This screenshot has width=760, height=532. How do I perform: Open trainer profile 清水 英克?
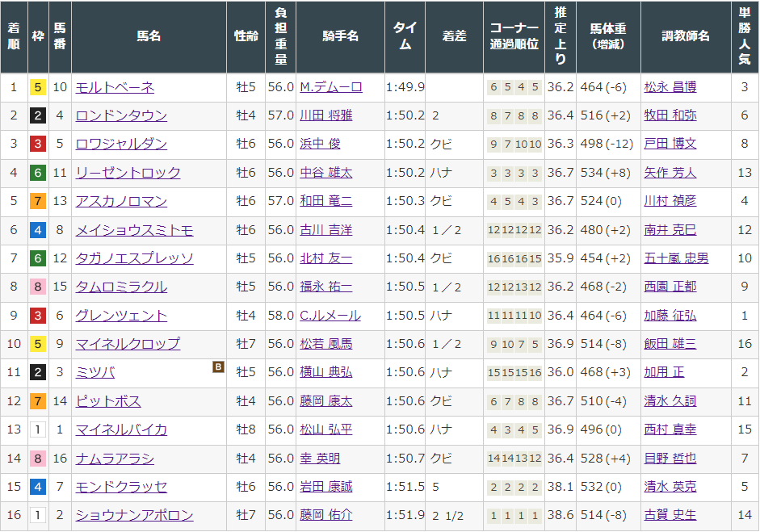[x=670, y=487]
